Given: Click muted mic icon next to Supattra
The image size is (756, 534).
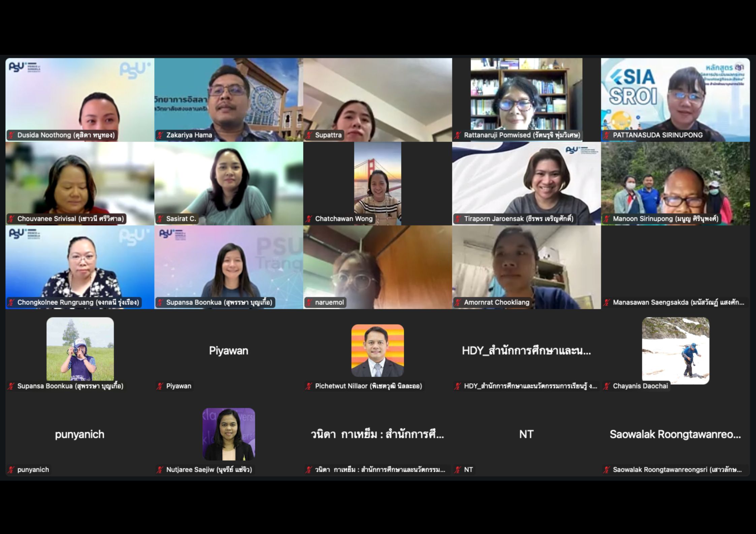Looking at the screenshot, I should [309, 135].
